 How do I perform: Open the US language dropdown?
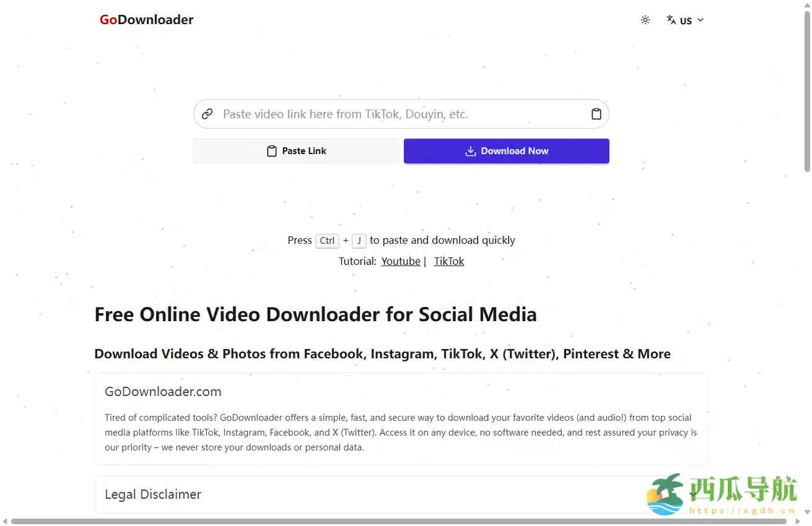(x=686, y=20)
